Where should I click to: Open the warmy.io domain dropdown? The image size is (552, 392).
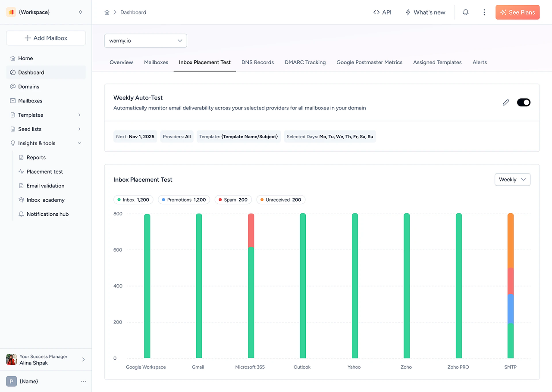click(146, 40)
